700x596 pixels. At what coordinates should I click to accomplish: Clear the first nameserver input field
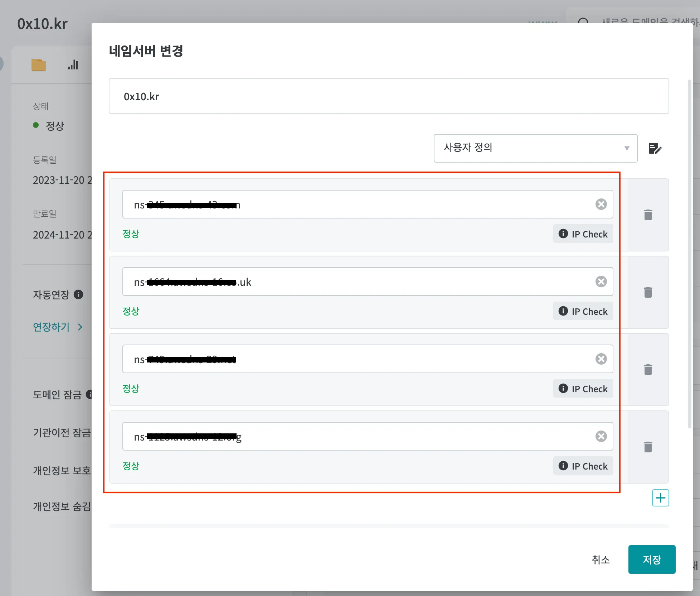coord(601,204)
